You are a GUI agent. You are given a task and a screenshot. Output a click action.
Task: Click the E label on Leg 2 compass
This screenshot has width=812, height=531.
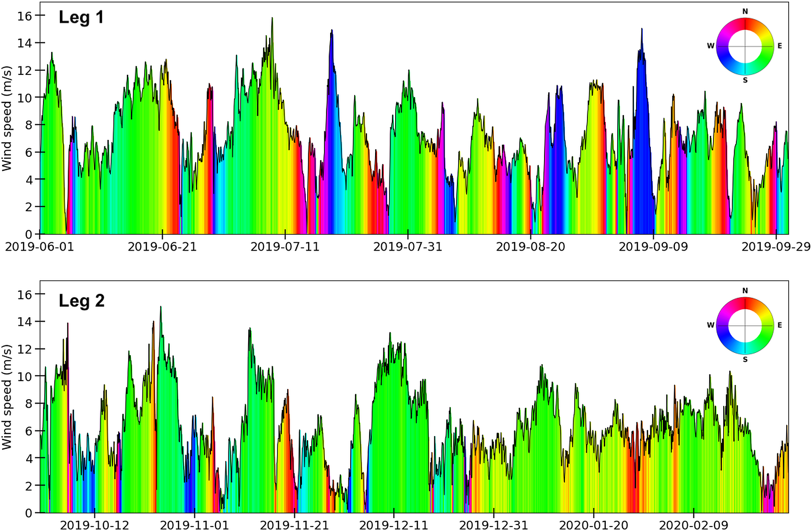point(780,325)
